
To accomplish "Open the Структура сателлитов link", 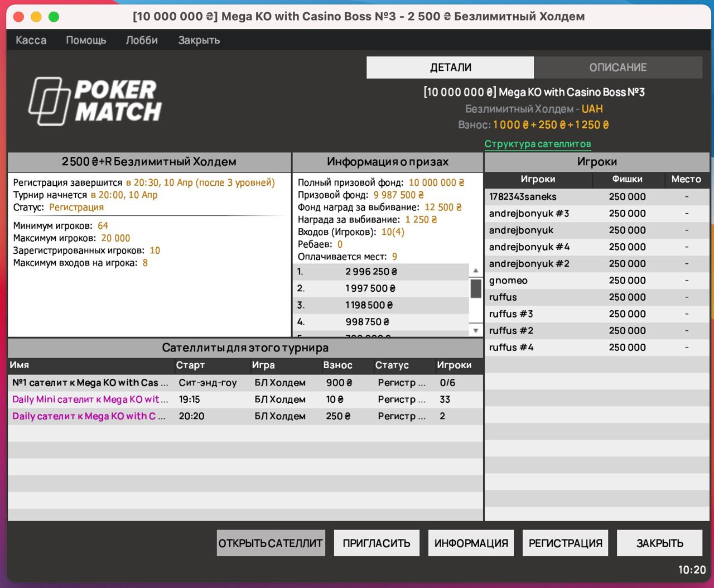I will pos(538,144).
